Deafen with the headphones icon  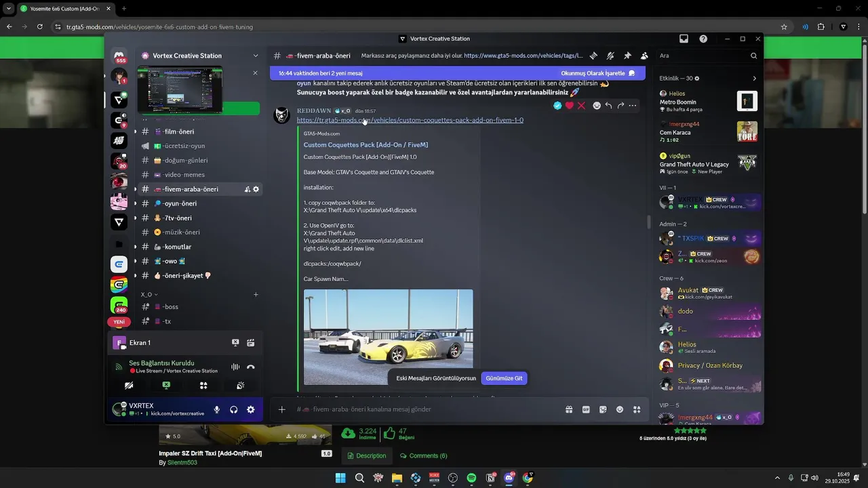point(233,409)
